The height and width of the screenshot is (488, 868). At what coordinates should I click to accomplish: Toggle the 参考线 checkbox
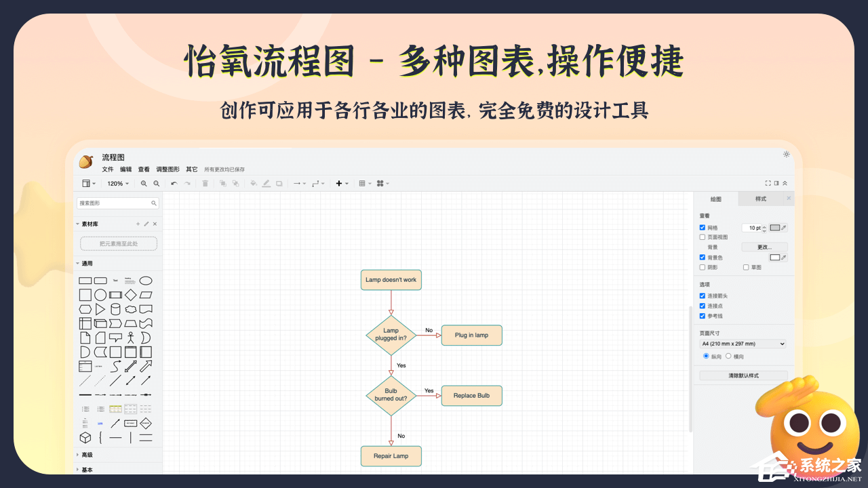point(703,316)
